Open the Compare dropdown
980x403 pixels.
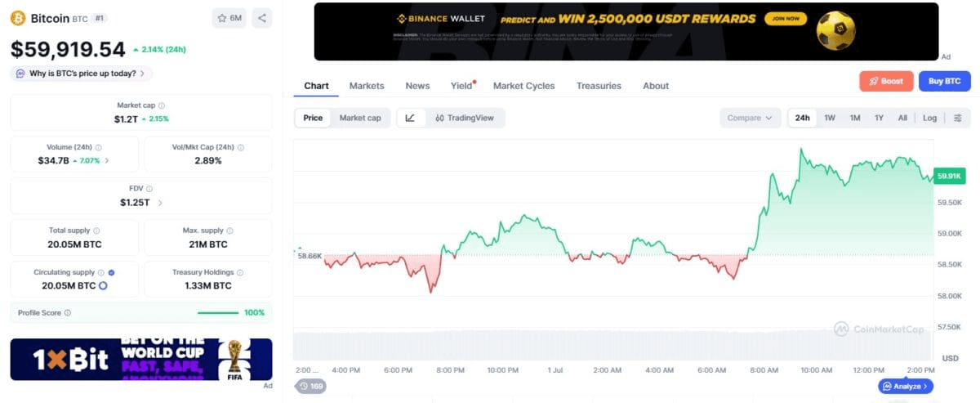tap(750, 118)
